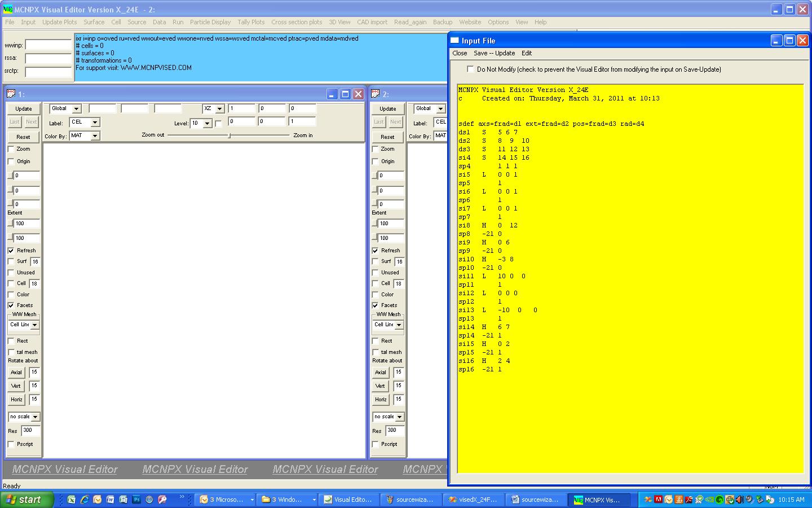Open Photoshop from the quick launch bar
812x508 pixels.
pyautogui.click(x=136, y=500)
